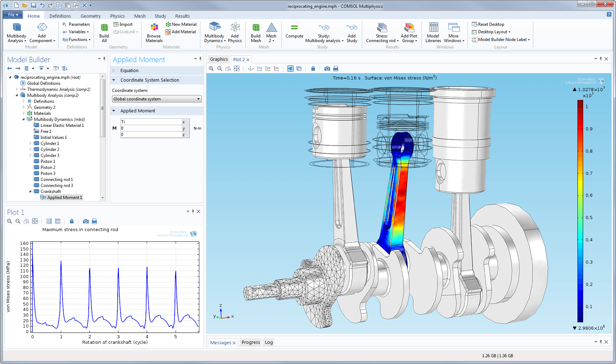Collapse all nodes in Model Builder toolbar
Screen dimensions: 616x364
point(56,69)
